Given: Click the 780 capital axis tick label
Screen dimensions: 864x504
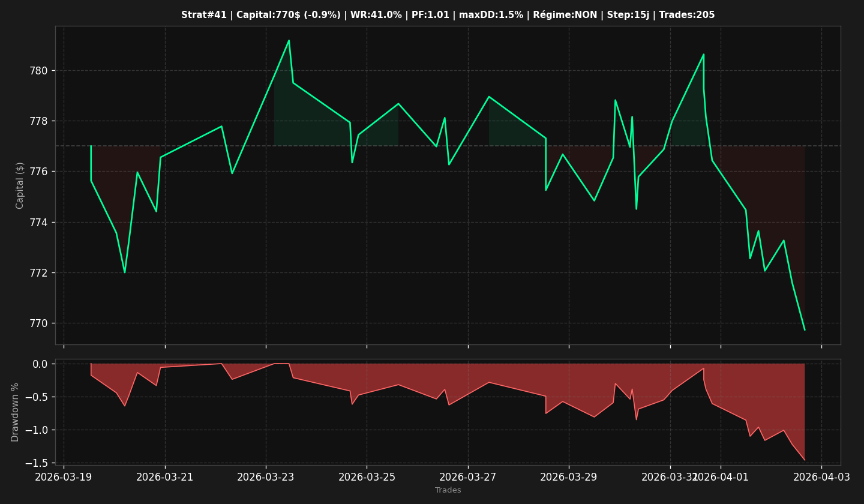Looking at the screenshot, I should 39,71.
